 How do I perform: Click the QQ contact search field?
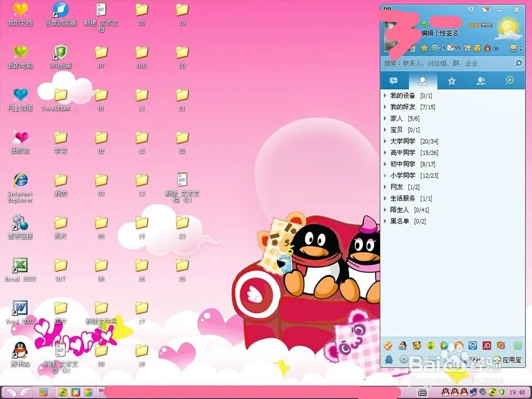point(447,63)
